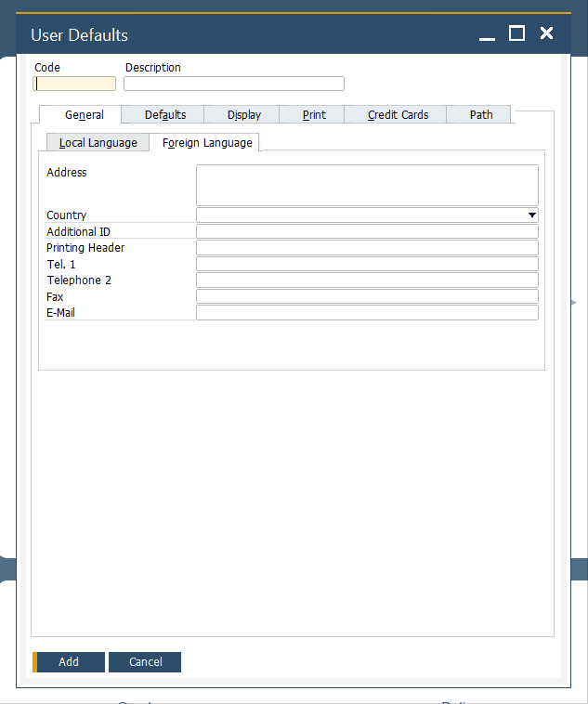Focus the Code input field

pos(75,84)
